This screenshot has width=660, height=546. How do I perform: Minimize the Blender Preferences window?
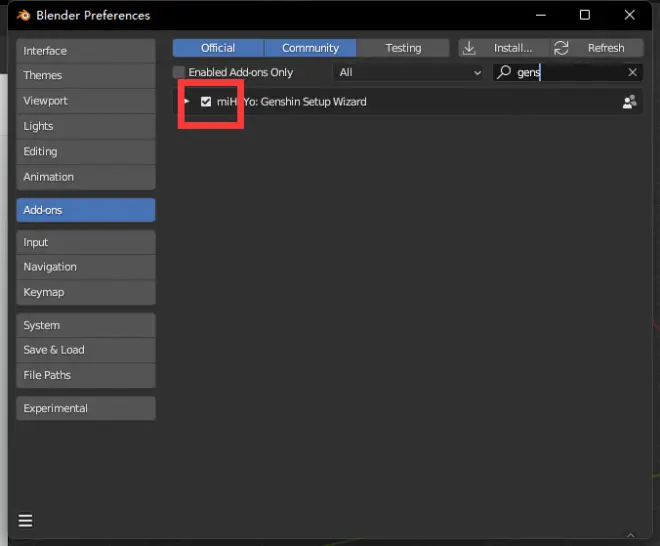pos(541,15)
